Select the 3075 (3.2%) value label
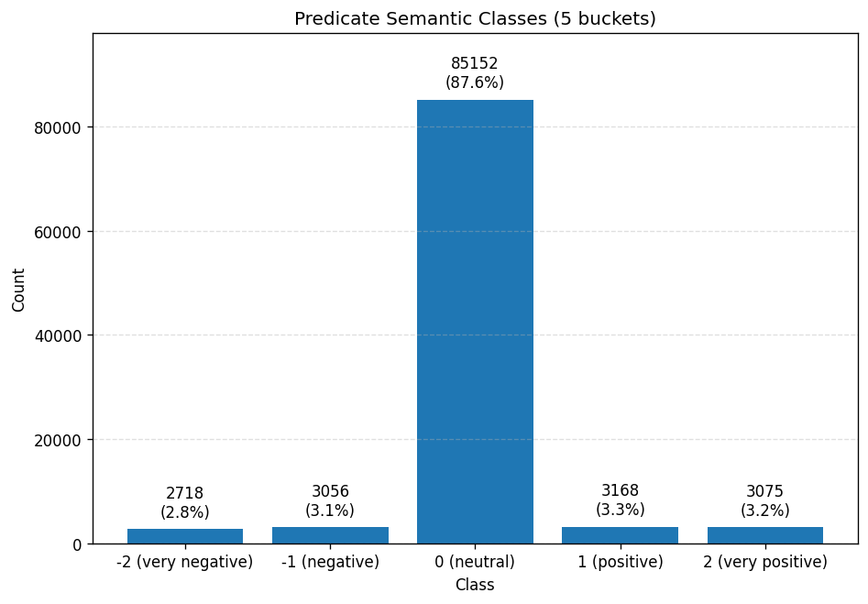This screenshot has height=604, width=868. 764,501
